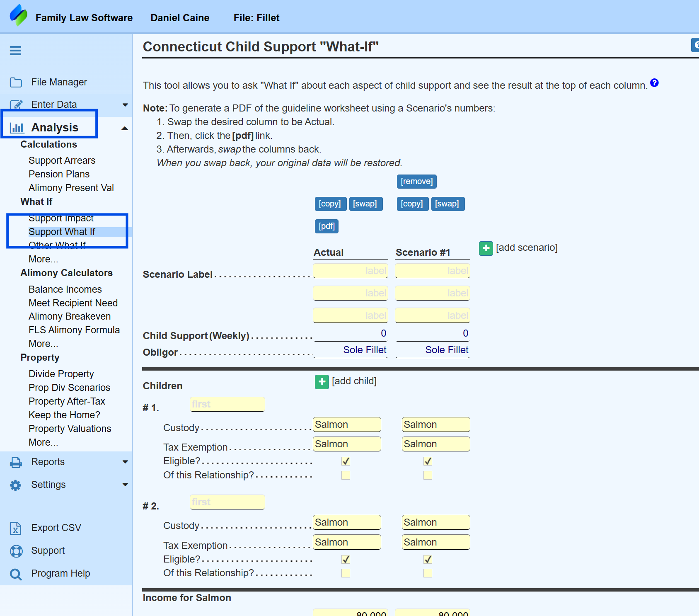The image size is (699, 616).
Task: Open Support Arrears calculation
Action: click(62, 160)
